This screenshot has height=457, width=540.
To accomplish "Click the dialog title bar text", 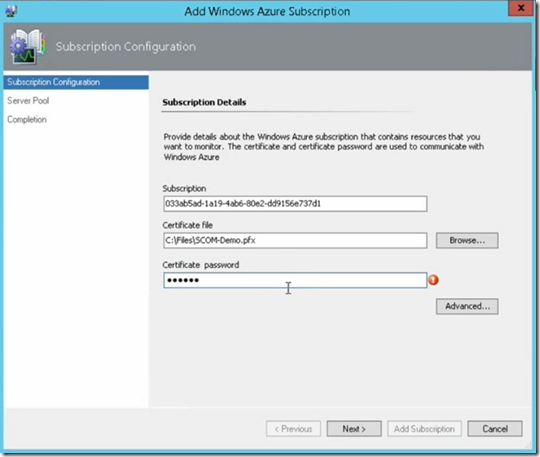I will (x=267, y=11).
